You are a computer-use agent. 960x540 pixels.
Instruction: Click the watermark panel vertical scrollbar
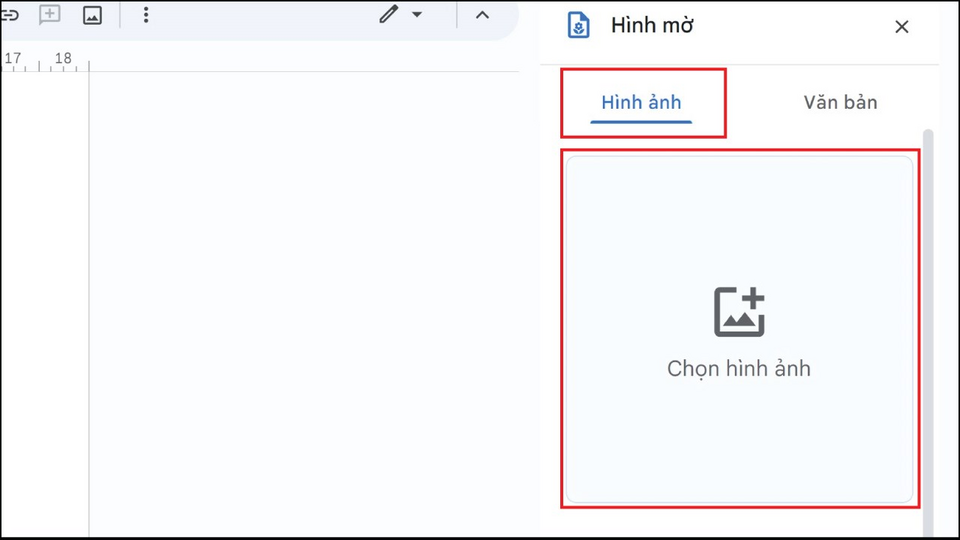927,300
